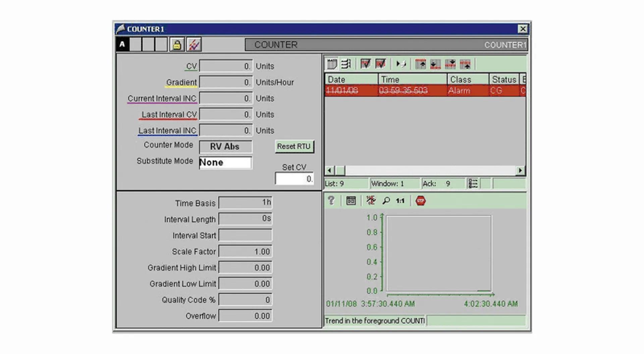Click the Last Interval INC label

167,131
